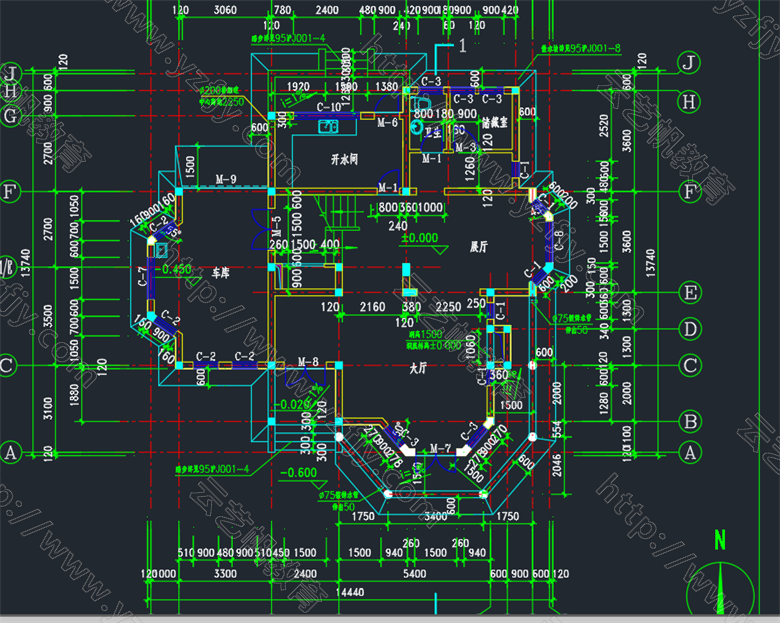Viewport: 780px width, 623px height.
Task: Click axis bubble E on the right
Action: [690, 293]
